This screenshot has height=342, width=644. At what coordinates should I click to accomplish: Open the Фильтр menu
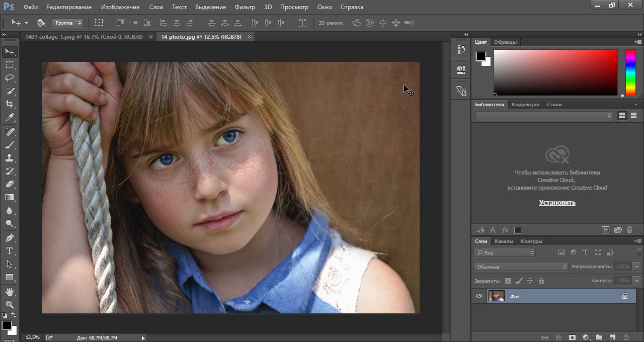click(245, 7)
